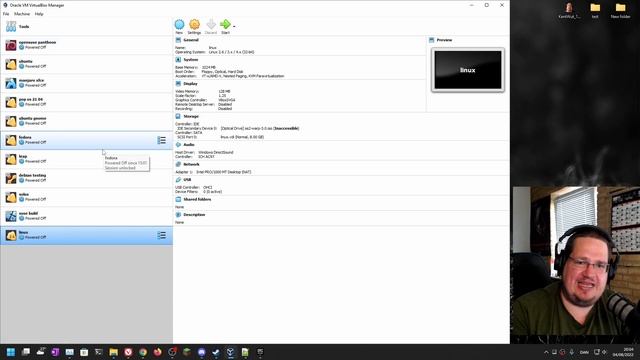Select the opensuse pantheon virtual machine
Viewport: 640px width, 360px height.
pos(87,45)
